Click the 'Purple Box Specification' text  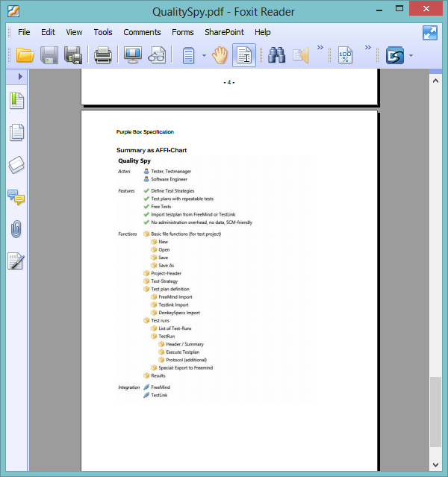click(x=145, y=131)
